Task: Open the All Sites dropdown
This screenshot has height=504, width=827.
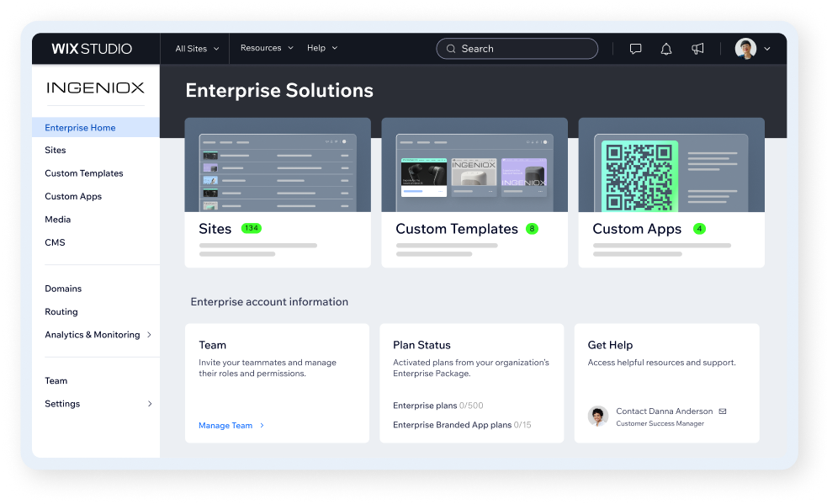Action: tap(197, 49)
